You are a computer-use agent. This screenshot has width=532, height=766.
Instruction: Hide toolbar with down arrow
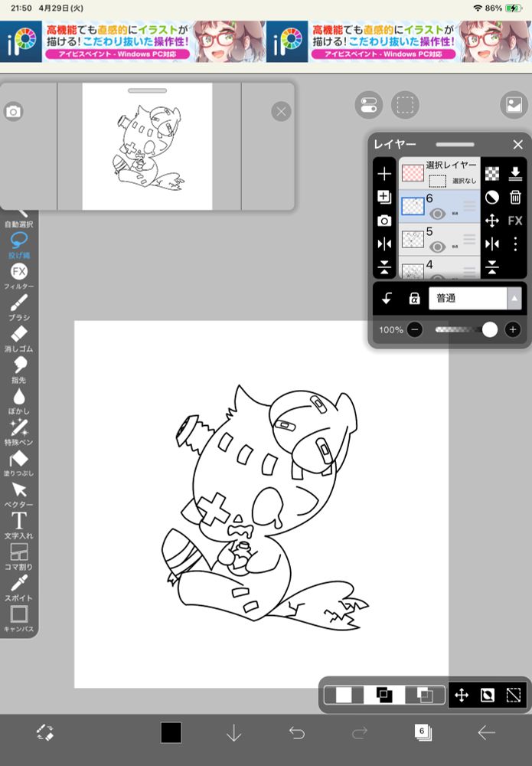tap(233, 733)
